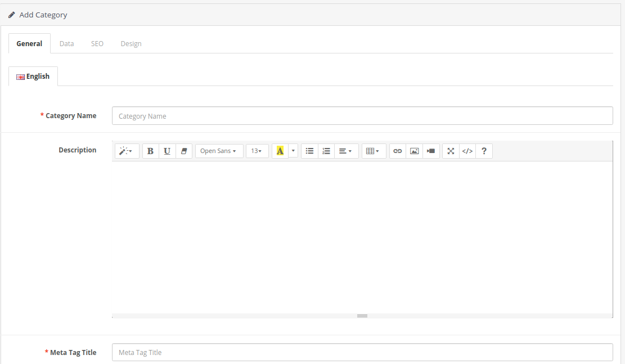Screen dimensions: 625x364
Task: Open the Design tab
Action: point(131,43)
